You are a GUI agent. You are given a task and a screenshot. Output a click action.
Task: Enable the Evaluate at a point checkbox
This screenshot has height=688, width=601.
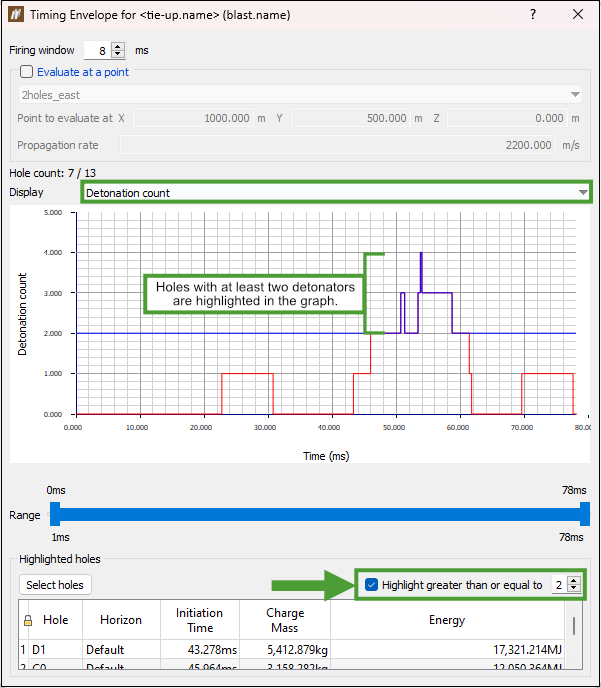tap(26, 72)
